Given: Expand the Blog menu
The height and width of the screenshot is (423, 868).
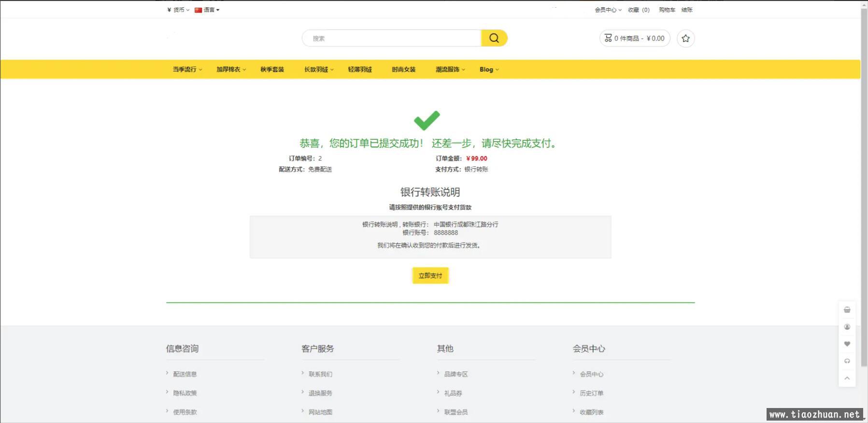Looking at the screenshot, I should (x=489, y=70).
